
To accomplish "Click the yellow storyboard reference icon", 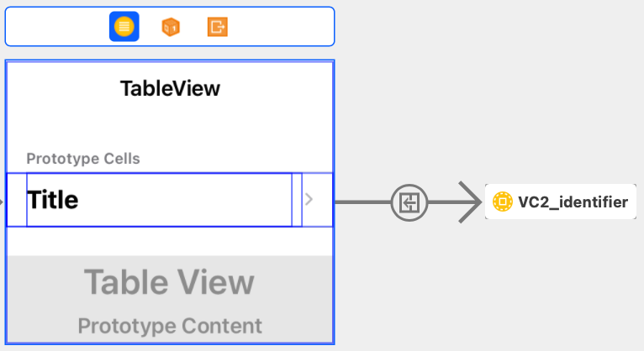I will [x=502, y=202].
